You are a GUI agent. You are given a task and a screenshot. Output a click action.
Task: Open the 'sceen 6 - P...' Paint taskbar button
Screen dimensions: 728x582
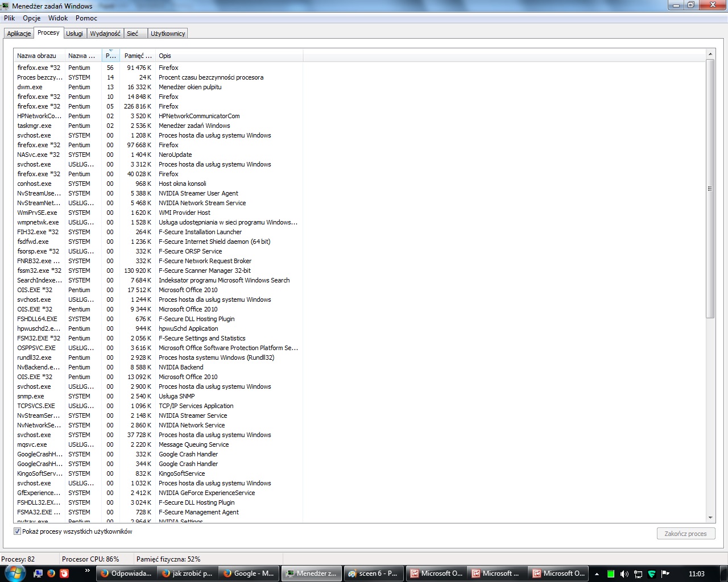(x=374, y=573)
